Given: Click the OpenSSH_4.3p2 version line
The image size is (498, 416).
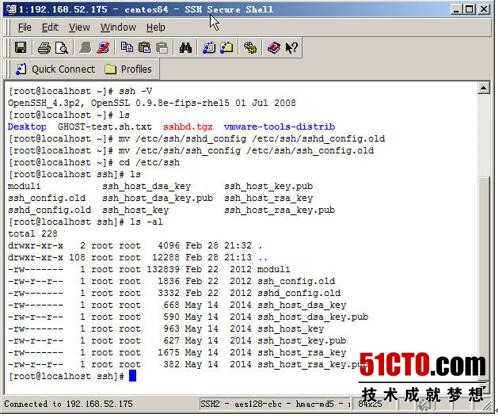Looking at the screenshot, I should [x=152, y=103].
